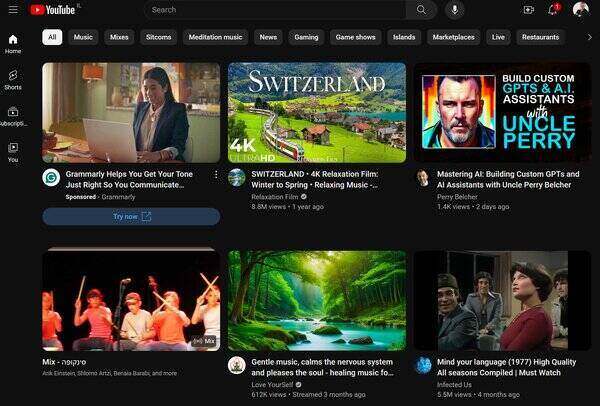The width and height of the screenshot is (600, 406).
Task: Open Relaxation Film channel avatar
Action: coord(237,178)
